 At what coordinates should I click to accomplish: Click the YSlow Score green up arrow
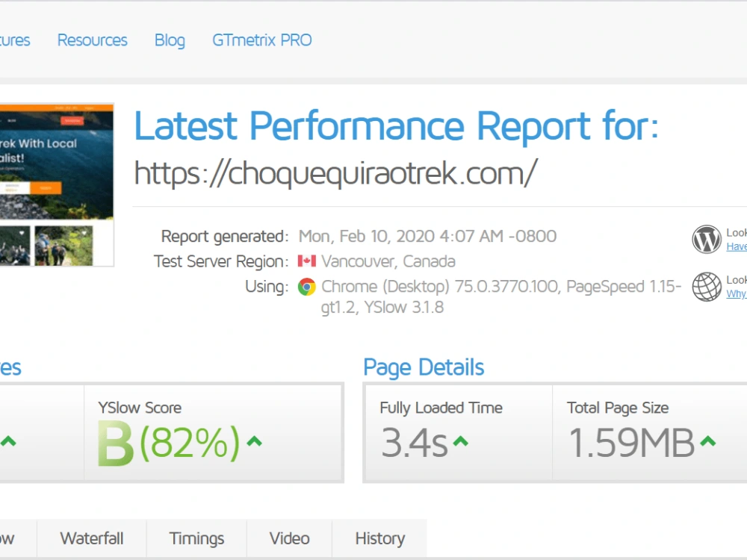(255, 441)
